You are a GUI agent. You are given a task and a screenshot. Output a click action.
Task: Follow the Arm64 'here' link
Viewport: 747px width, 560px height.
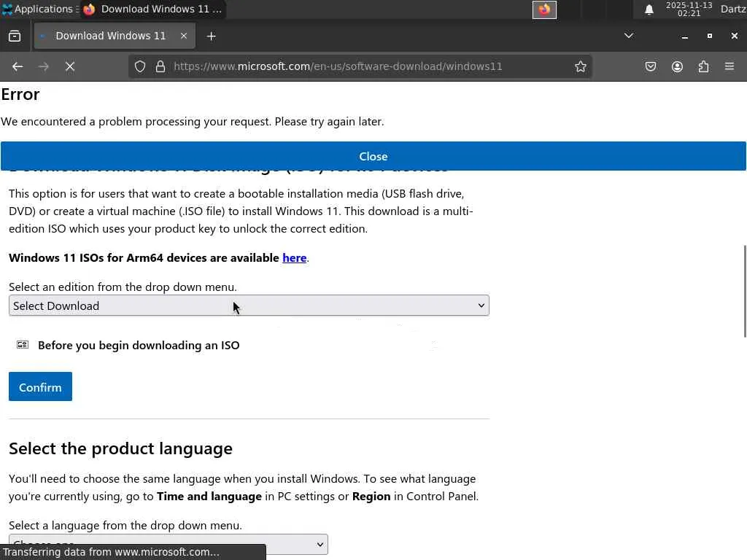[x=294, y=258]
